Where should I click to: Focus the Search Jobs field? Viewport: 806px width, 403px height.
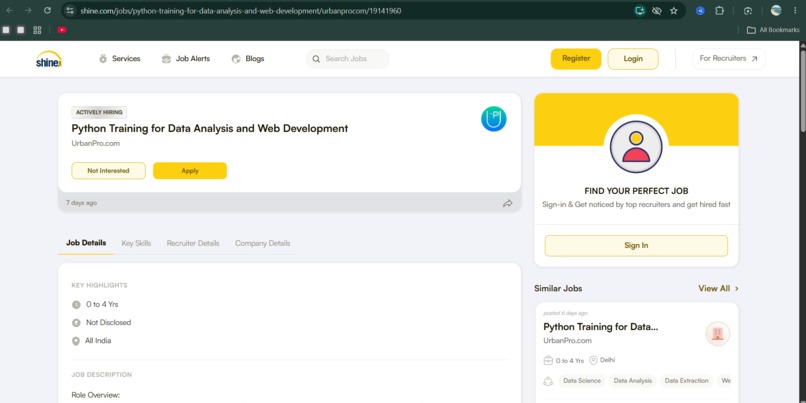pos(348,59)
